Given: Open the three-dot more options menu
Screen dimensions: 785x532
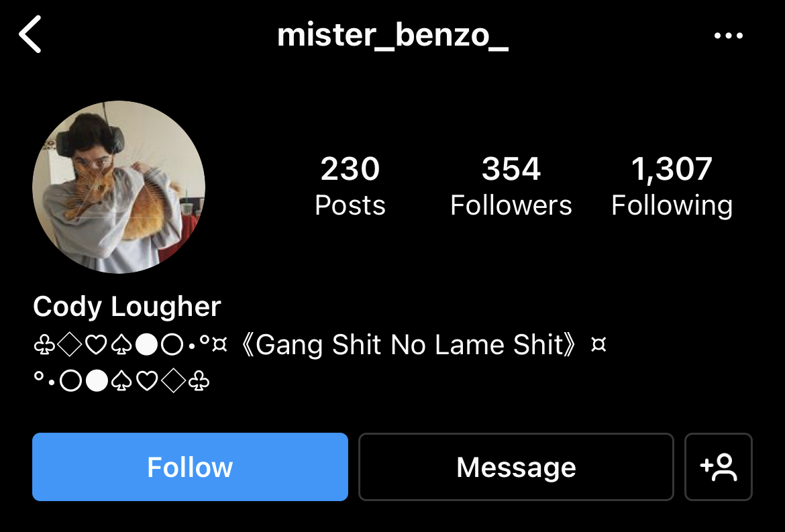Looking at the screenshot, I should click(x=729, y=36).
